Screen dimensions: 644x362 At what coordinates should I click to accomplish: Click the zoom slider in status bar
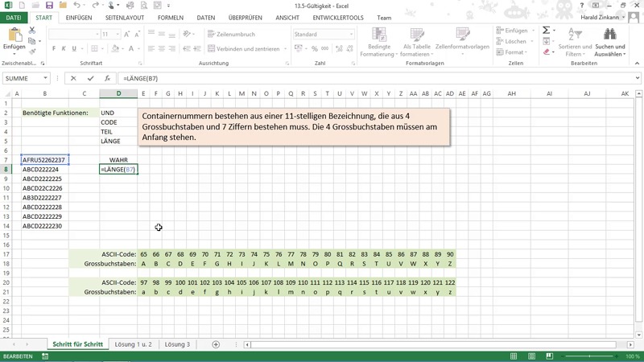(590, 356)
